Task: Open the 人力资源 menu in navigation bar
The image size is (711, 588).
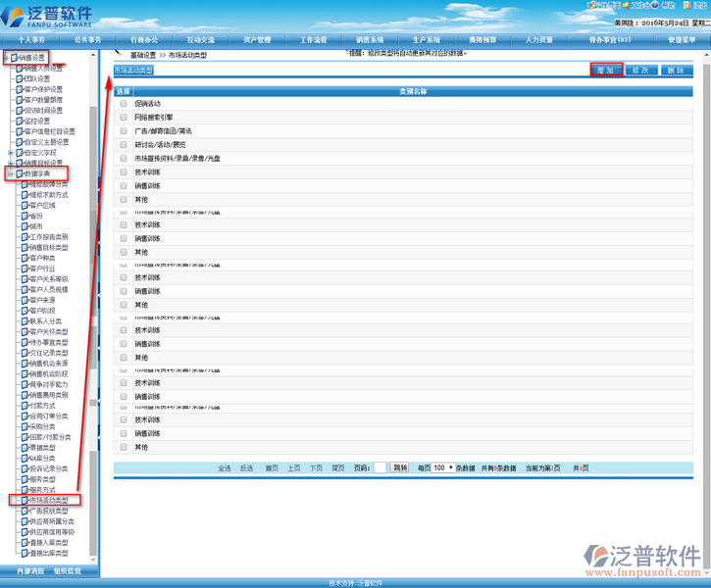Action: [538, 40]
